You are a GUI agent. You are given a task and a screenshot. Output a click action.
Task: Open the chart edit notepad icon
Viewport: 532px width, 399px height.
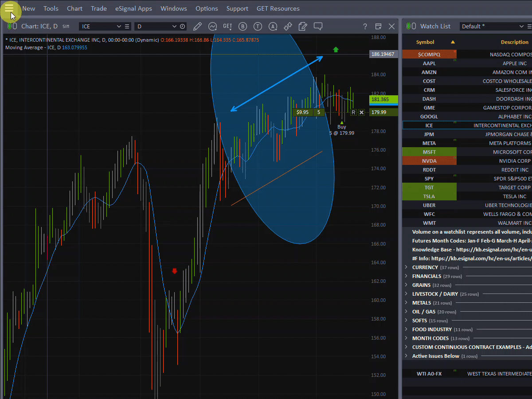303,27
